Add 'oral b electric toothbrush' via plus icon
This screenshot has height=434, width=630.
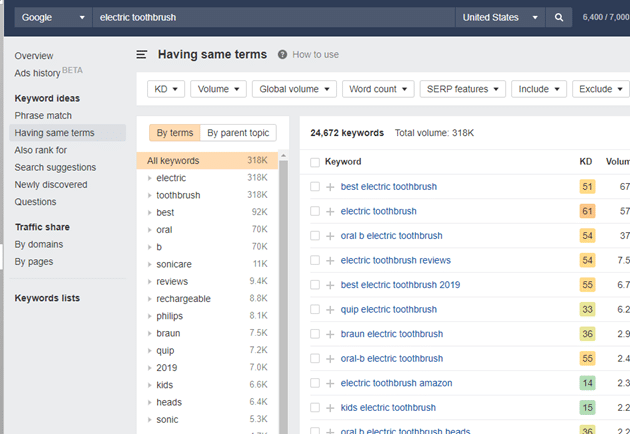click(330, 236)
